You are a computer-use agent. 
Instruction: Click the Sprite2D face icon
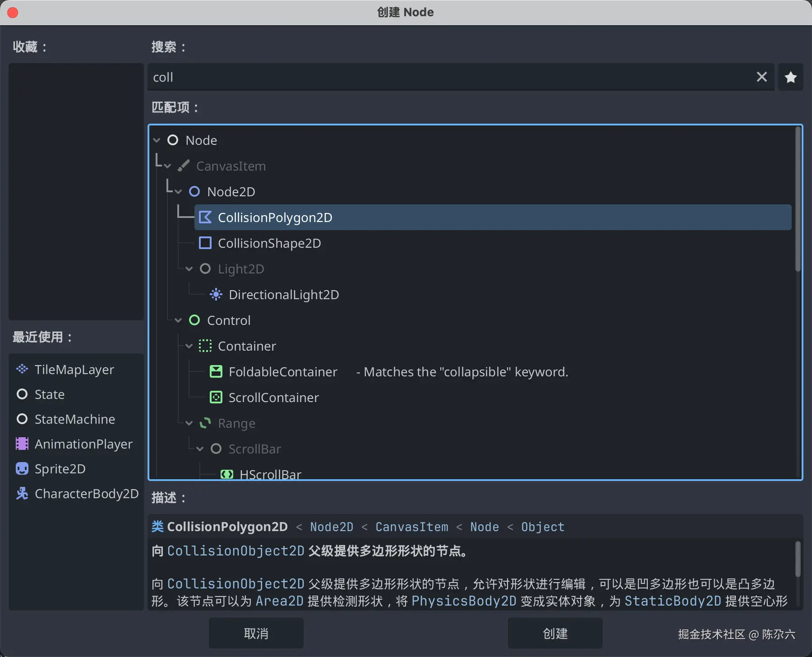(22, 469)
